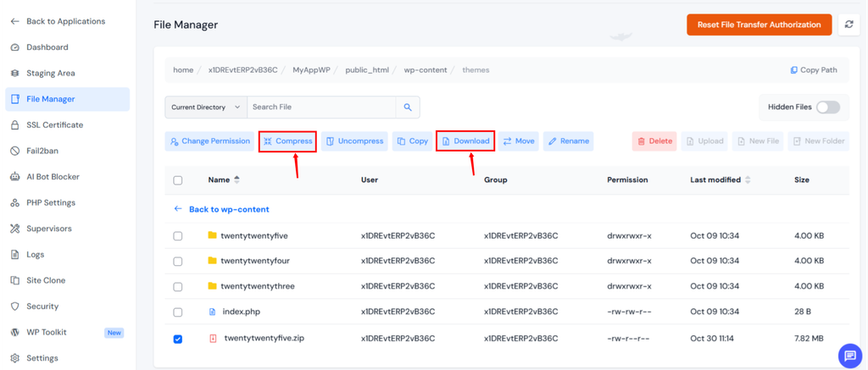Uncheck the twentytwentyfive.zip checkbox
Viewport: 868px width, 370px height.
point(178,339)
